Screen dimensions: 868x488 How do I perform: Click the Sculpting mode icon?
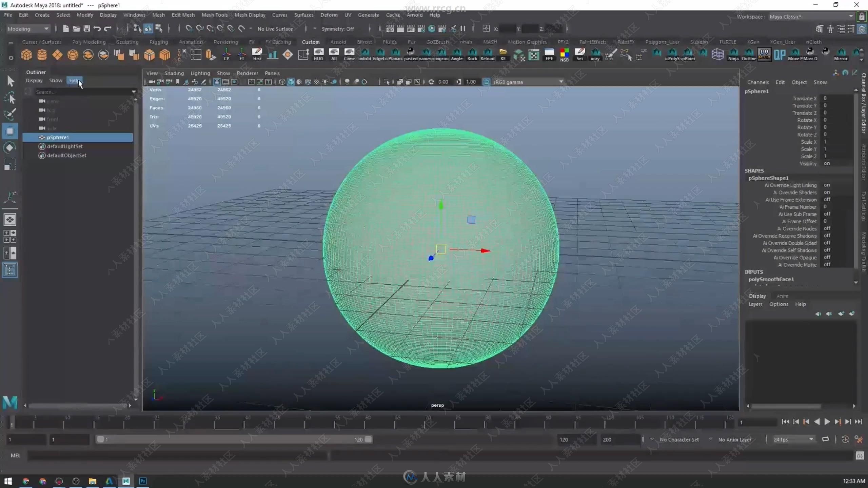[126, 42]
